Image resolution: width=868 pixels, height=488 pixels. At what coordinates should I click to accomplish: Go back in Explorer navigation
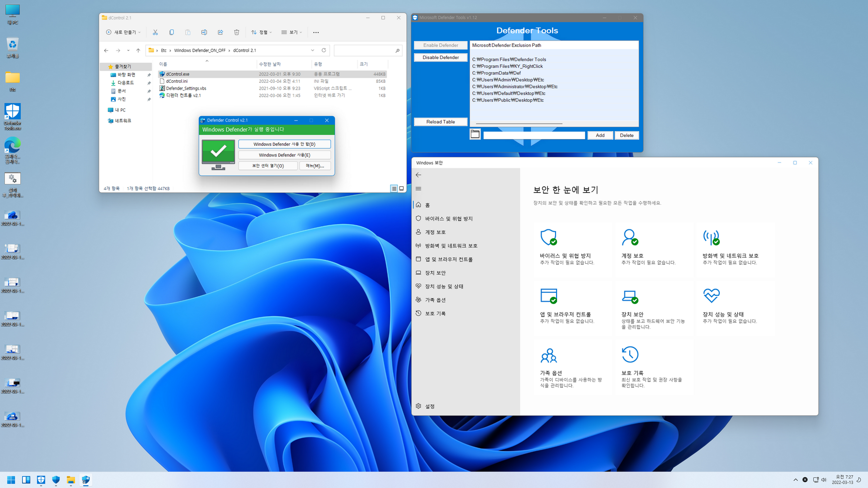[106, 50]
